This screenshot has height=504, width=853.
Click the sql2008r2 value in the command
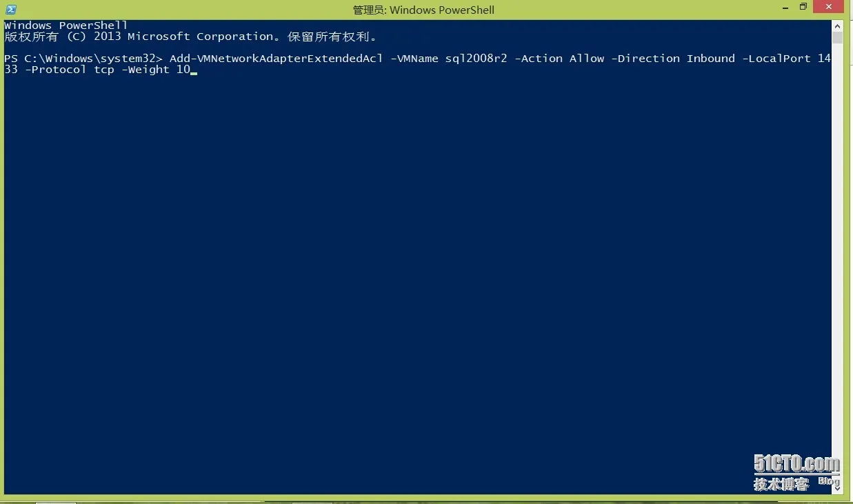[x=476, y=59]
